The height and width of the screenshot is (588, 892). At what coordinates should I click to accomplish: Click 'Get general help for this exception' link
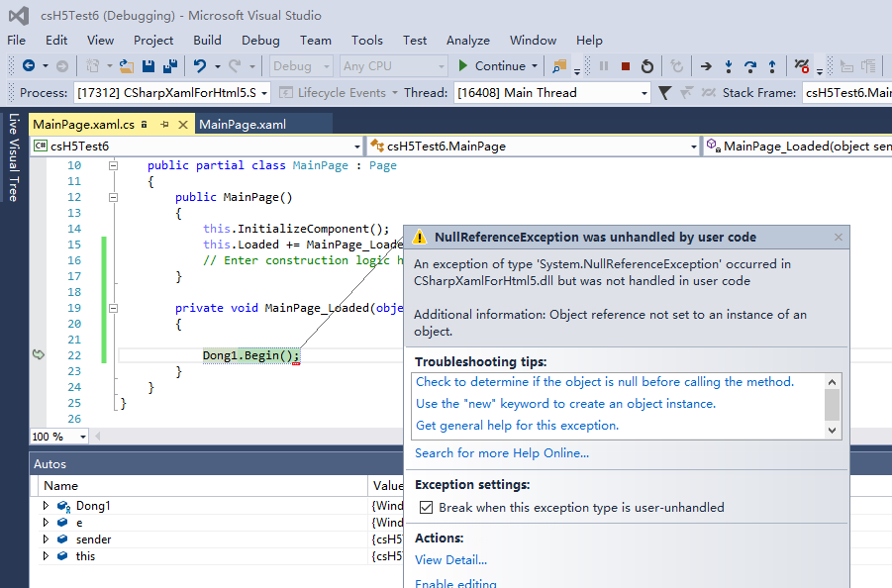517,426
